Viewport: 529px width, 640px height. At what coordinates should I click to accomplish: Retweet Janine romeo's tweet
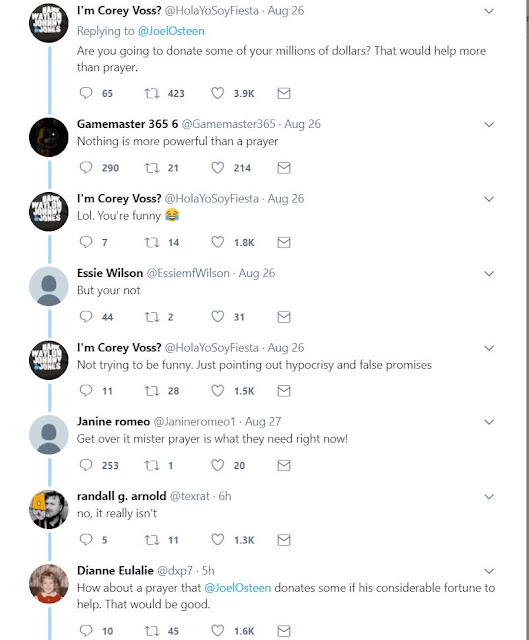(152, 465)
